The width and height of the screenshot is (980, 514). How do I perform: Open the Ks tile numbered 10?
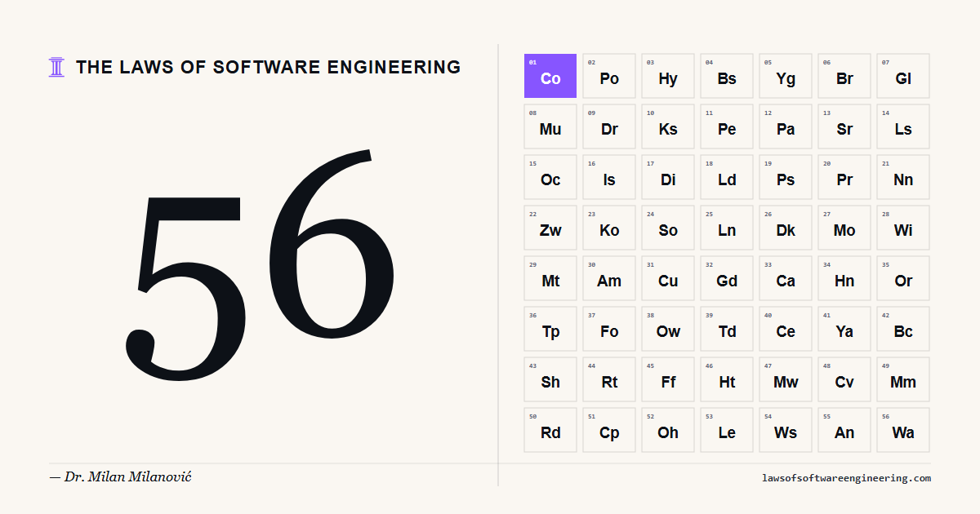(668, 126)
